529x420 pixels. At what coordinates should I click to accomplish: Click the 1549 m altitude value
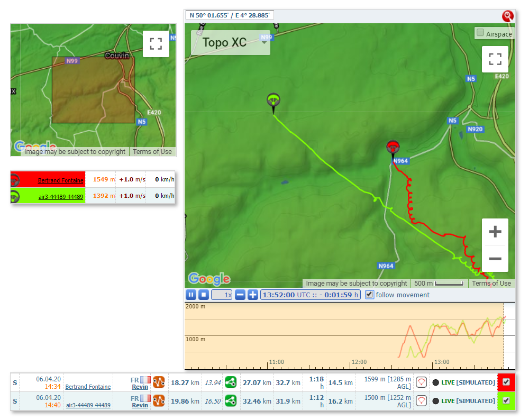point(104,179)
